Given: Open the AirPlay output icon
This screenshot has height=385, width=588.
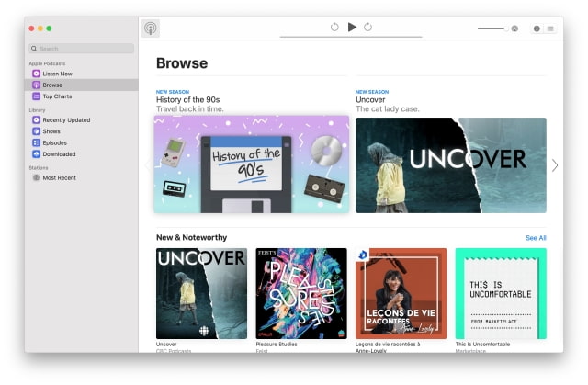Looking at the screenshot, I should click(x=514, y=28).
